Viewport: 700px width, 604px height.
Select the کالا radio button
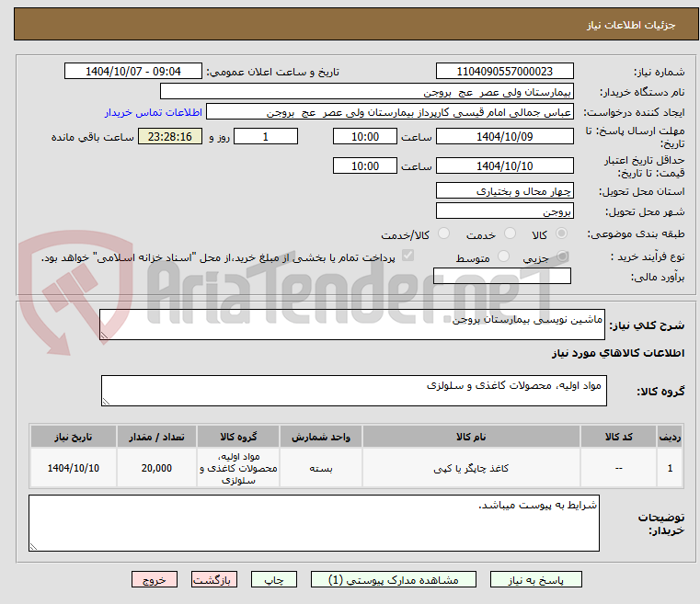(x=561, y=234)
